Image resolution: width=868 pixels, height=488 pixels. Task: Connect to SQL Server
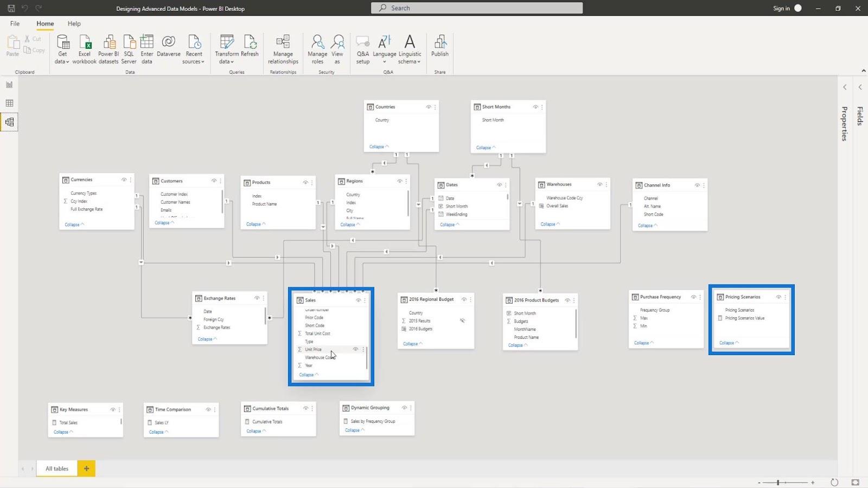tap(129, 49)
